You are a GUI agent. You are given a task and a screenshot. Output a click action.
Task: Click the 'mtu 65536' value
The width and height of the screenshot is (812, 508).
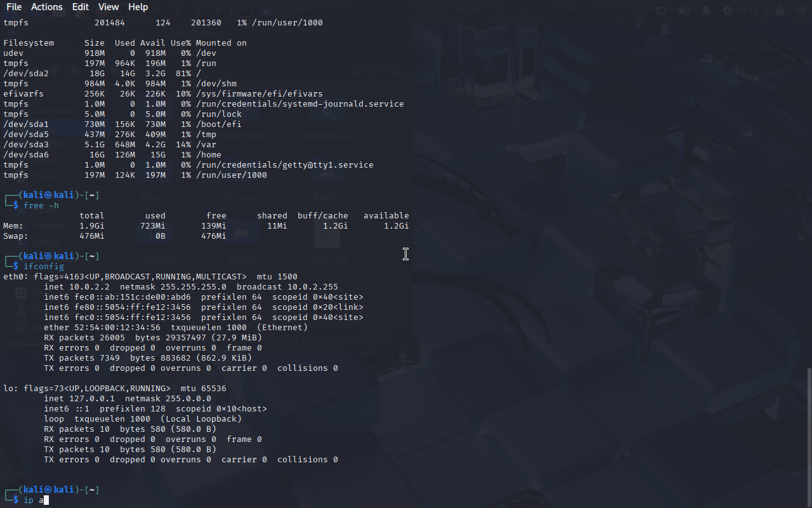[x=204, y=389]
